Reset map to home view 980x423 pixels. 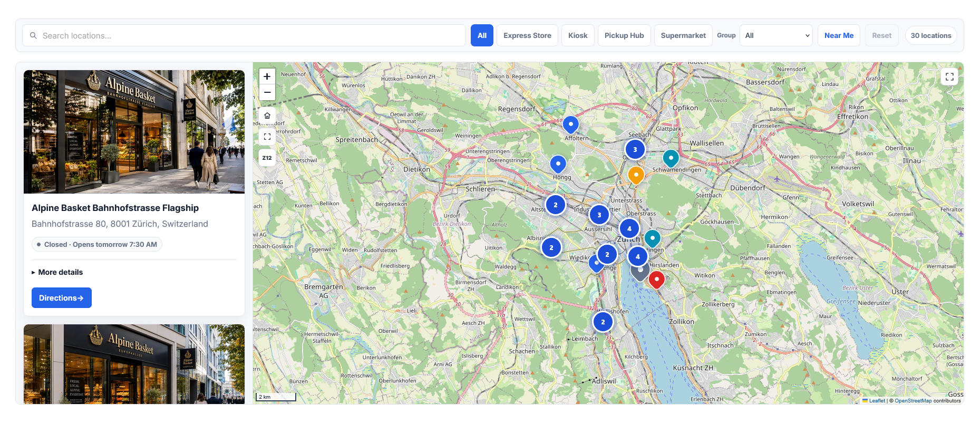(267, 116)
